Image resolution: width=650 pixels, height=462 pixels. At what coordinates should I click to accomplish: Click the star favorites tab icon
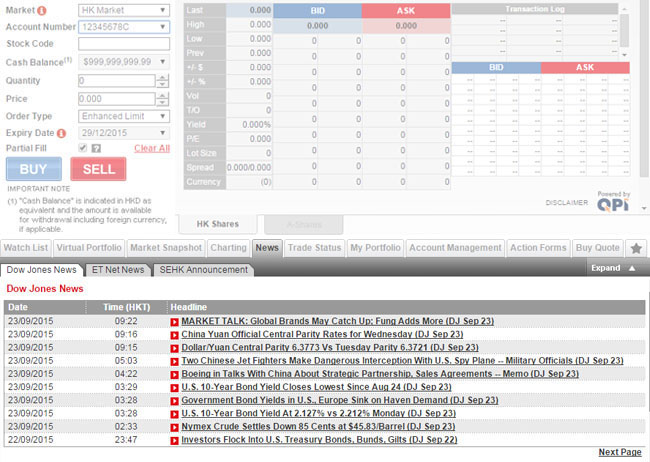[636, 248]
